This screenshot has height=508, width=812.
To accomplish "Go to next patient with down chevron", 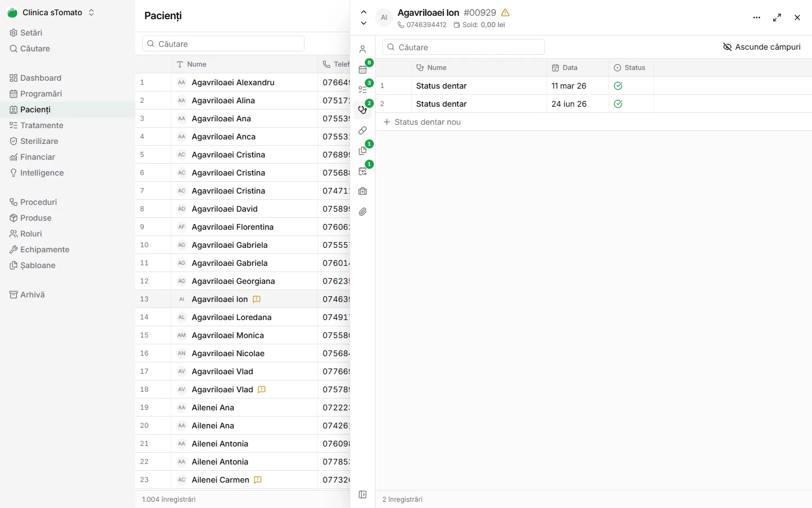I will (364, 23).
